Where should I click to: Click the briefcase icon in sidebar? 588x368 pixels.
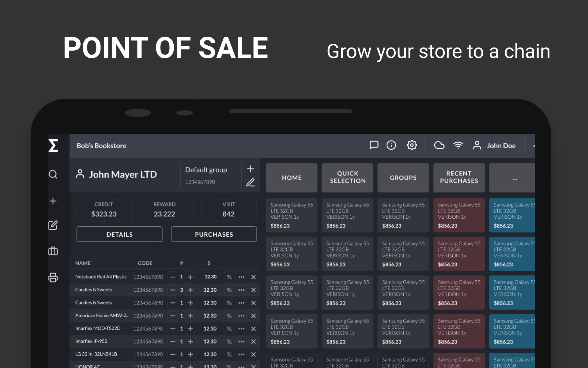[x=53, y=251]
